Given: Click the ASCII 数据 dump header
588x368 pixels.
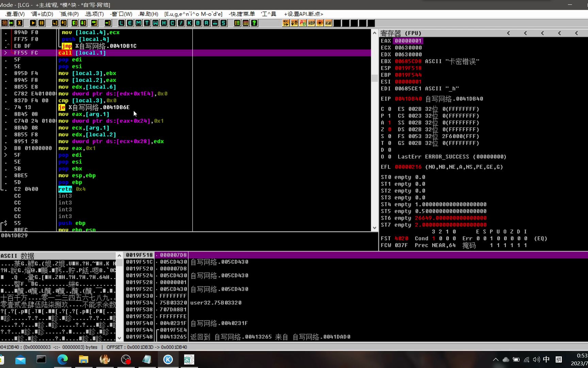Looking at the screenshot, I should tap(18, 256).
